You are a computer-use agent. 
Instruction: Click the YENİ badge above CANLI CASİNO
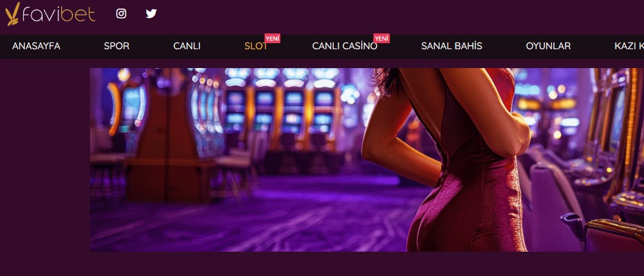(381, 38)
